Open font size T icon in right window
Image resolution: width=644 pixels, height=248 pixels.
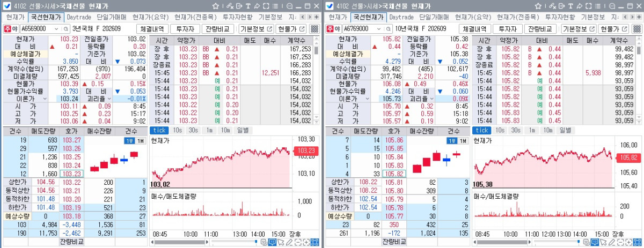570,6
